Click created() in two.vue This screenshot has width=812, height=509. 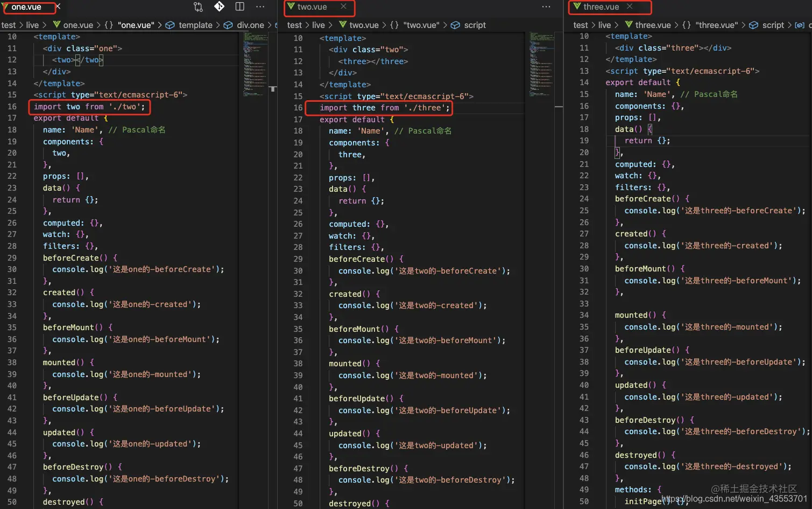(x=349, y=294)
